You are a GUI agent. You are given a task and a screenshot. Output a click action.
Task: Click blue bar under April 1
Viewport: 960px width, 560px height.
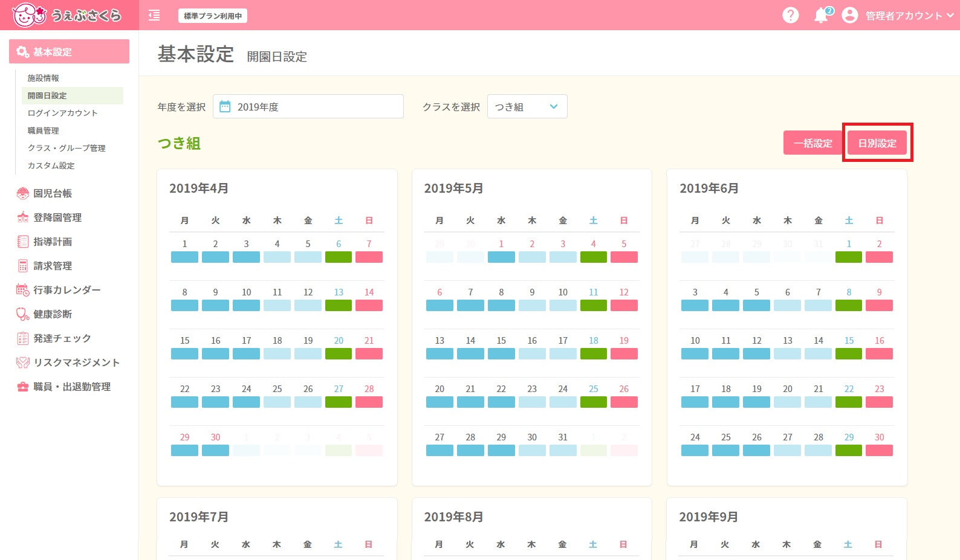185,257
